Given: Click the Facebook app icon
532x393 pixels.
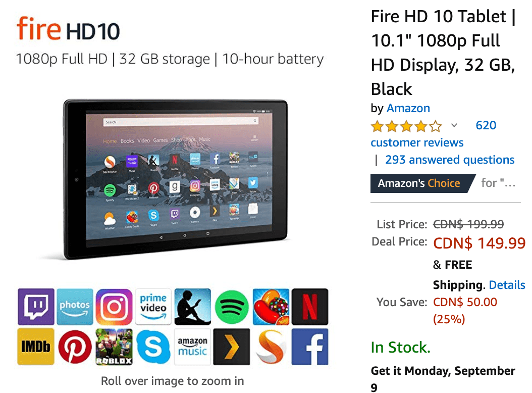Looking at the screenshot, I should pyautogui.click(x=310, y=347).
